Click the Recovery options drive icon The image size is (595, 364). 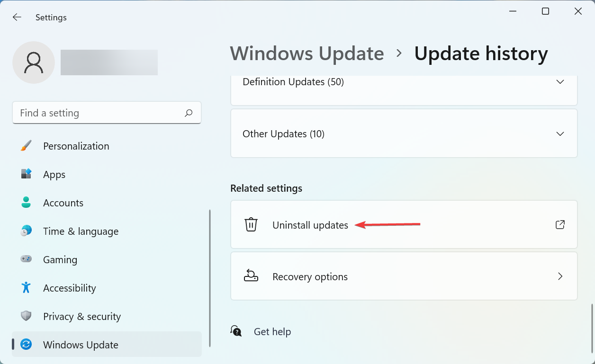(x=251, y=276)
